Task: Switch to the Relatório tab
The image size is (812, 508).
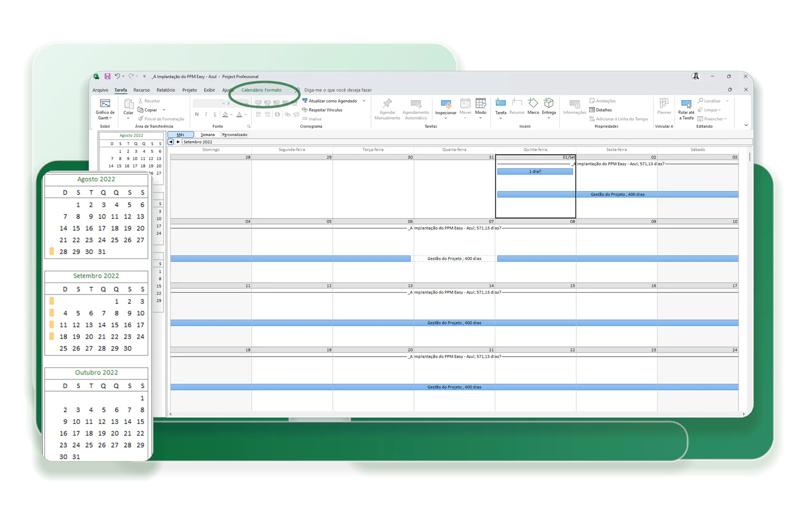Action: coord(165,90)
